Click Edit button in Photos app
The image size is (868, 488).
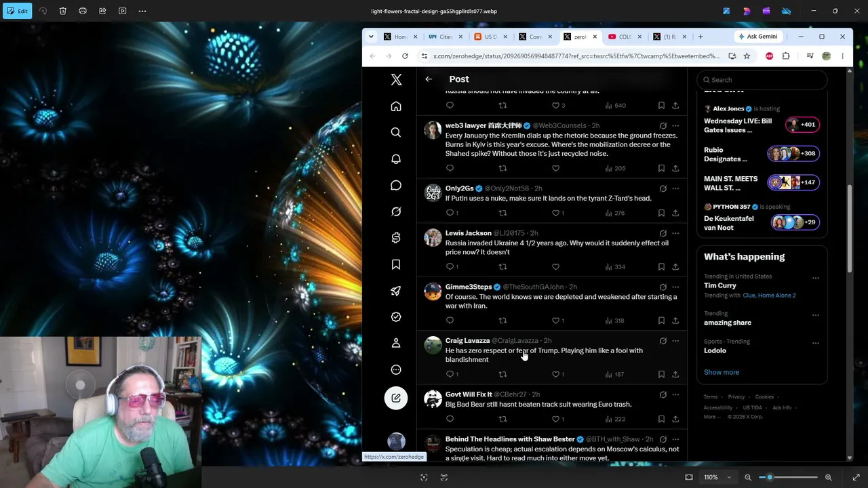(17, 11)
